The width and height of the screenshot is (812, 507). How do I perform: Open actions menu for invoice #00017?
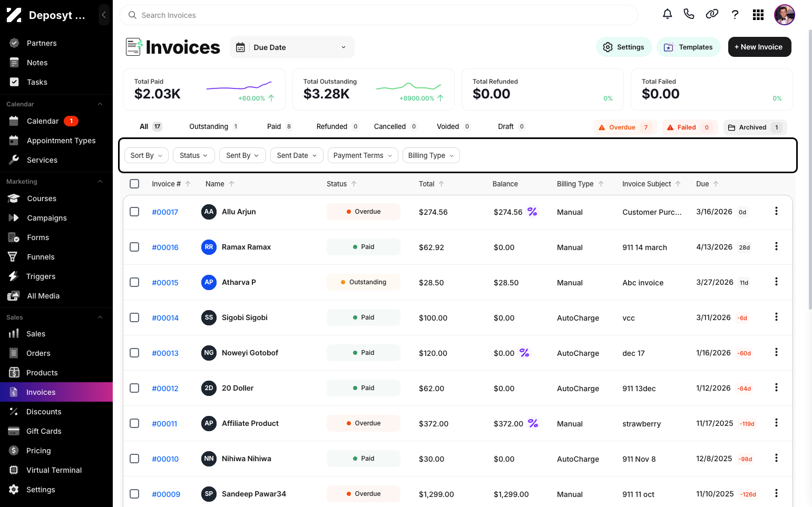tap(776, 211)
